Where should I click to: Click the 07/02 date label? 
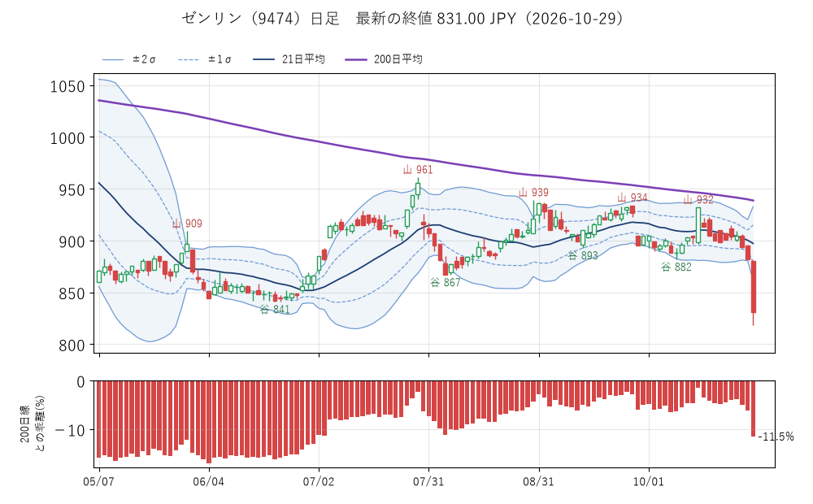(x=319, y=482)
